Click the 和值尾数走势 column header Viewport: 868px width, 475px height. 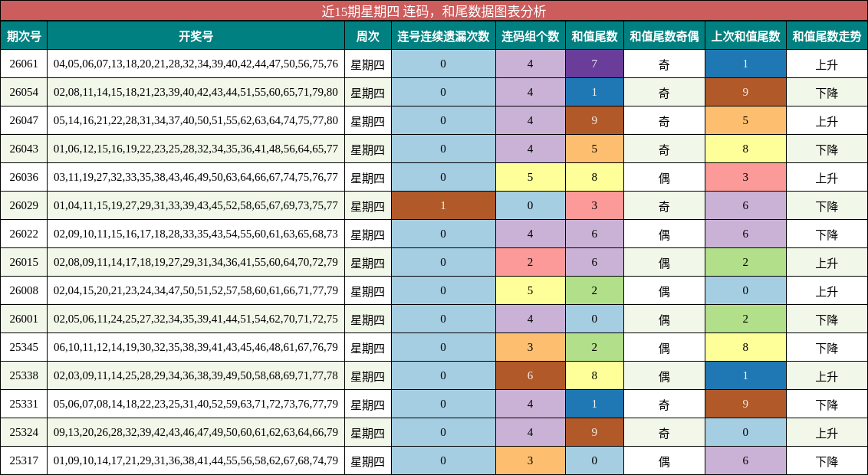(x=827, y=34)
